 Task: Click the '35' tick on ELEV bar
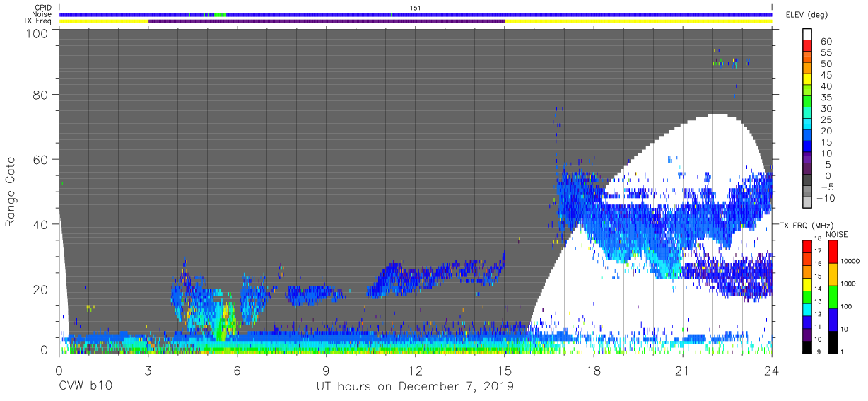826,98
